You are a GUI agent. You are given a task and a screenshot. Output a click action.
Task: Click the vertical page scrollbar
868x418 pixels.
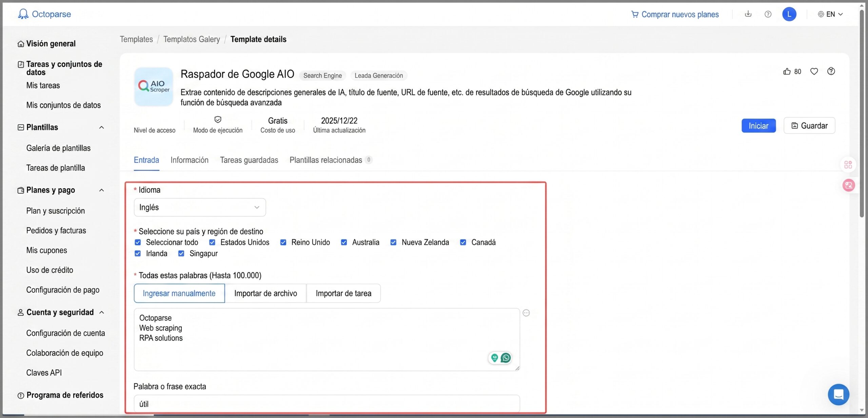[x=862, y=113]
